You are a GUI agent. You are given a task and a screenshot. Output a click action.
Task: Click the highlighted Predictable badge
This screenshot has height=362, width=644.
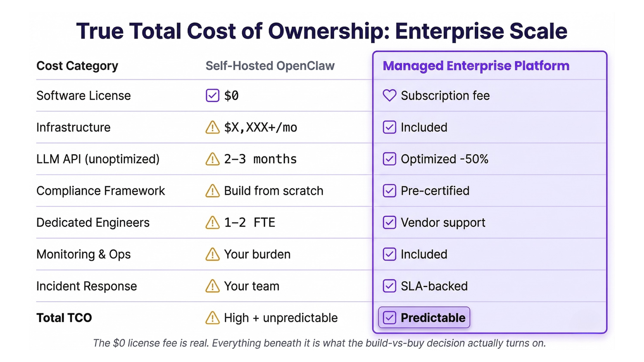(424, 318)
